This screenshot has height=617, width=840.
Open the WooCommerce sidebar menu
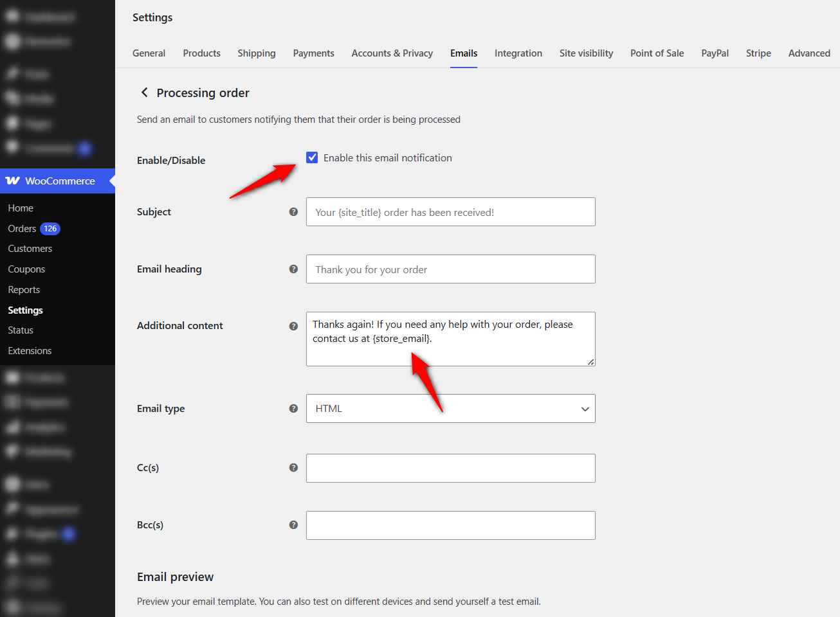[x=58, y=181]
